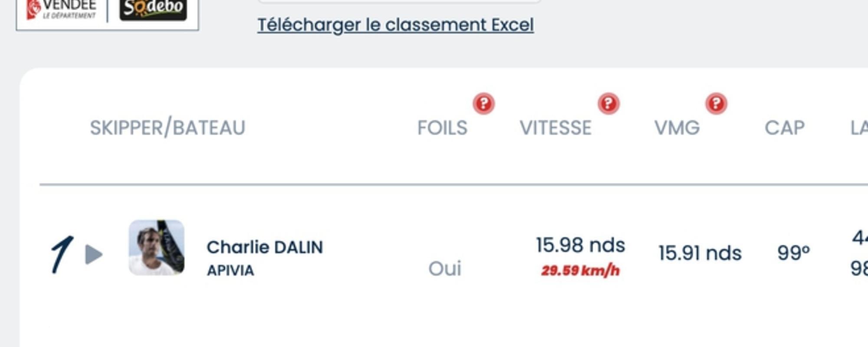The image size is (868, 347).
Task: Click the FOILS column header
Action: tap(442, 128)
